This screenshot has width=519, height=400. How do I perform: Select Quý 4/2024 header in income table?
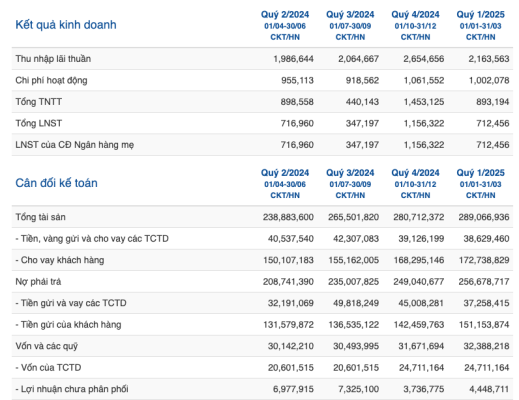[x=415, y=15]
